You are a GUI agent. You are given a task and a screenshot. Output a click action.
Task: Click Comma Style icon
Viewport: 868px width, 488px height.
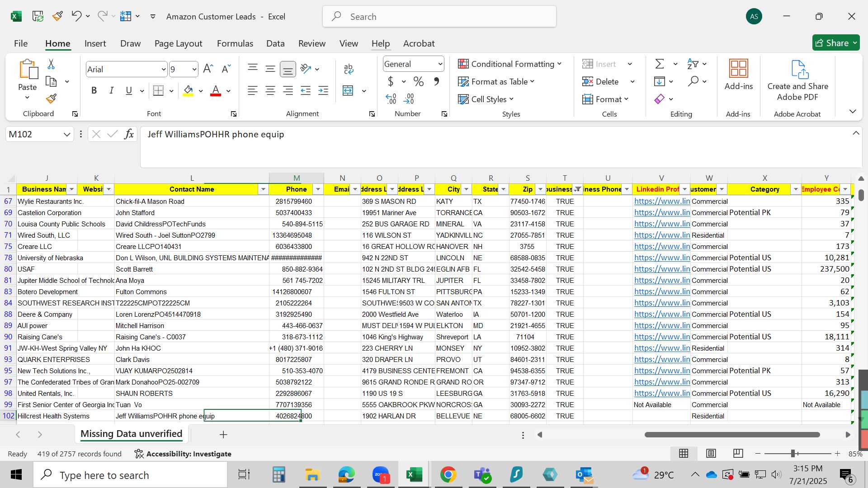436,81
